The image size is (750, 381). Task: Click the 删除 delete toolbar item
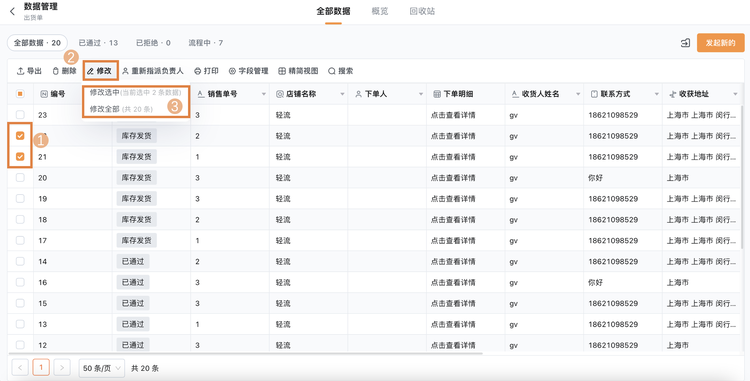tap(64, 71)
